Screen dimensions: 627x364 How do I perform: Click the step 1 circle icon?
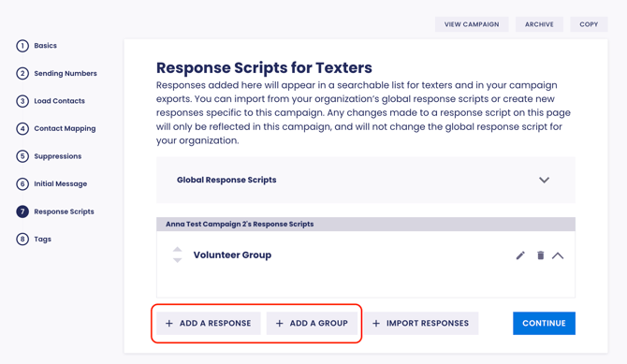(22, 46)
